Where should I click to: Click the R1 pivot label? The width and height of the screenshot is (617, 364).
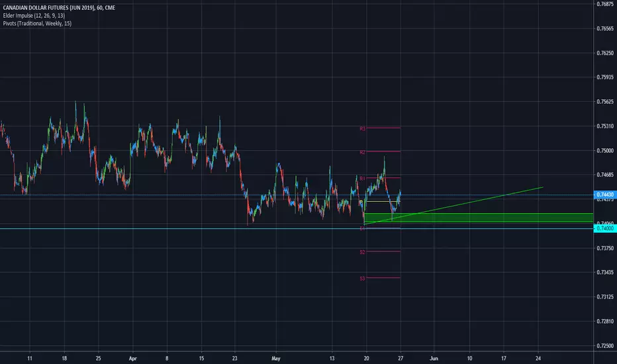362,179
